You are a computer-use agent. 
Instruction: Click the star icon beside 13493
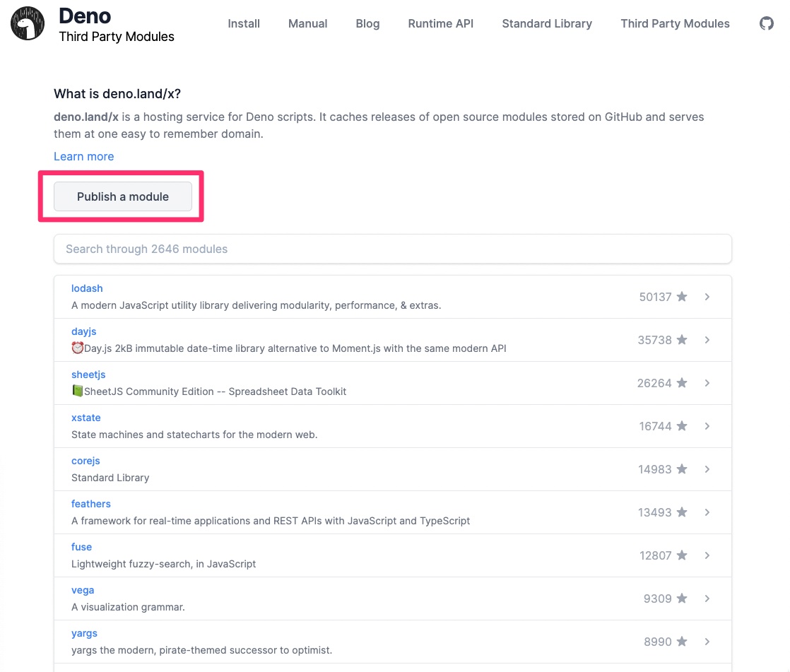coord(682,512)
